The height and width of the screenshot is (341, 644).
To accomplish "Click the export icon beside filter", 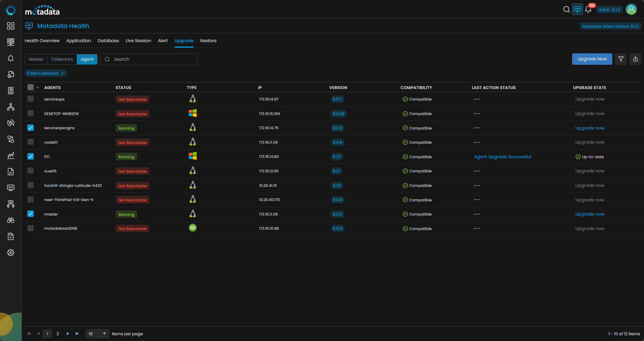I will click(x=635, y=59).
